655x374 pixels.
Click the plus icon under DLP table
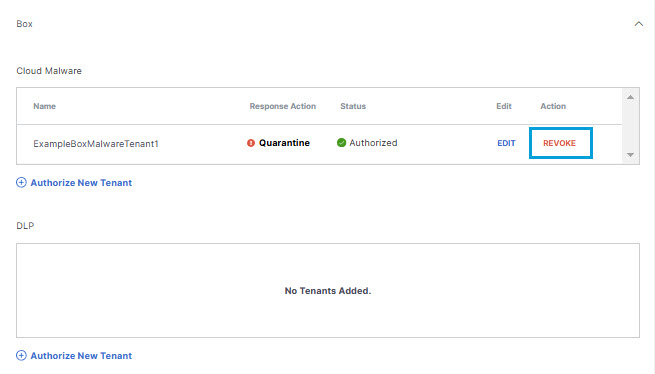tap(21, 356)
